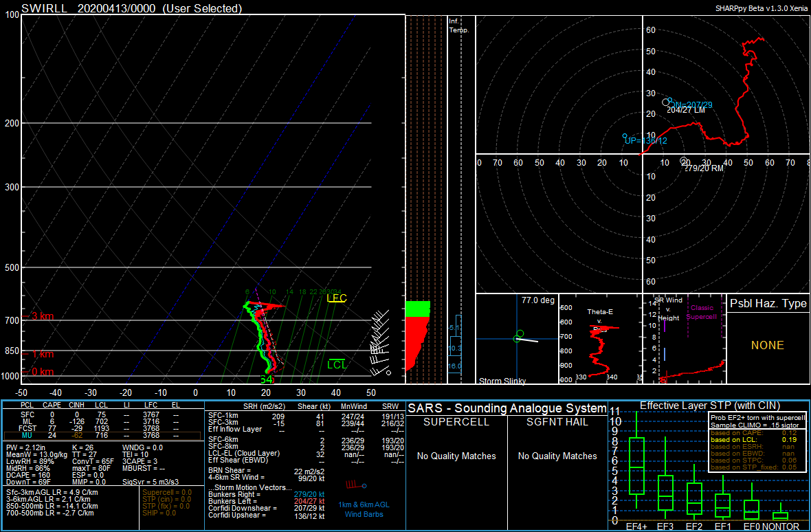Click the Supercell = 0.0 composite value
This screenshot has height=532, width=811.
[x=166, y=493]
